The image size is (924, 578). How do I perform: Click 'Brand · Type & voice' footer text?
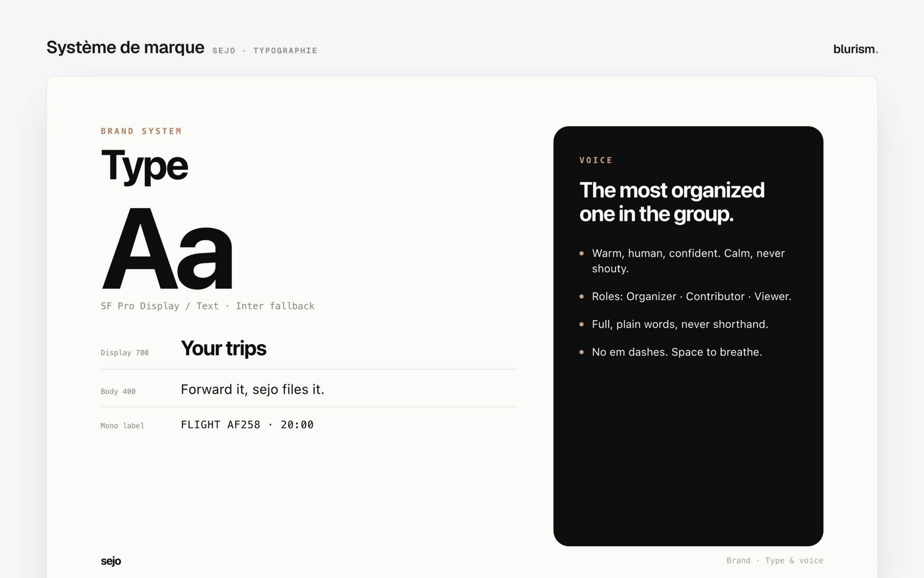(x=774, y=560)
